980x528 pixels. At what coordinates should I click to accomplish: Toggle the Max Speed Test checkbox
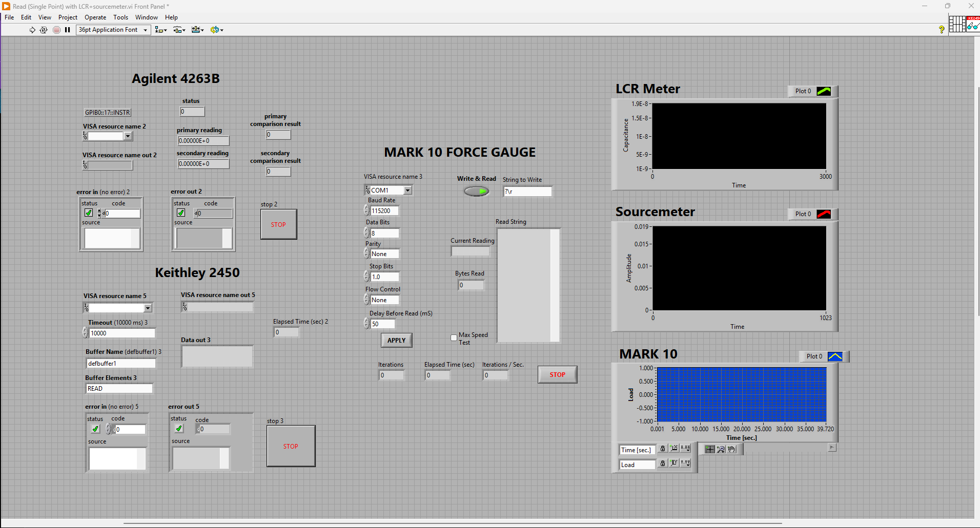pos(454,337)
